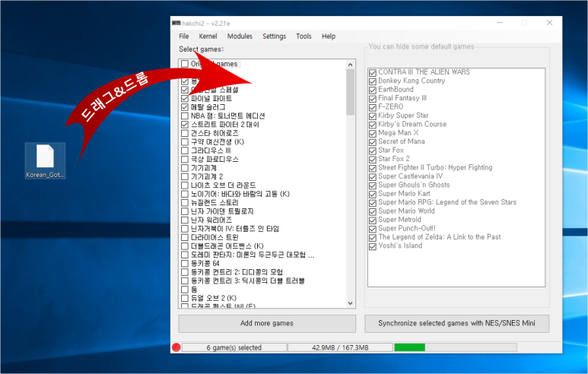Check the 구약 여신전생 (K) checkbox
This screenshot has height=374, width=588.
click(185, 141)
